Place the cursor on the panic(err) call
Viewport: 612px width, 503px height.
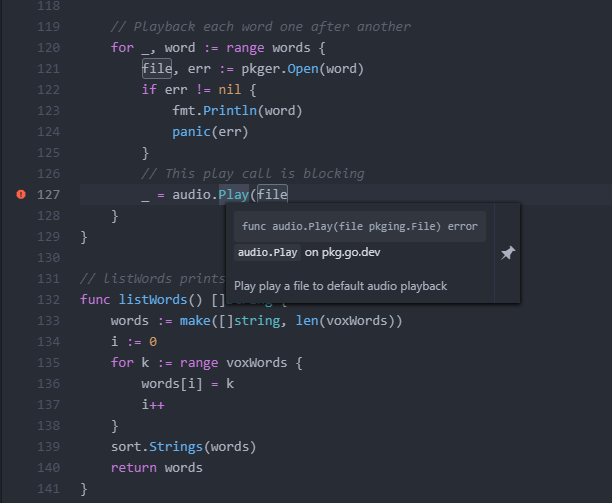pyautogui.click(x=210, y=131)
